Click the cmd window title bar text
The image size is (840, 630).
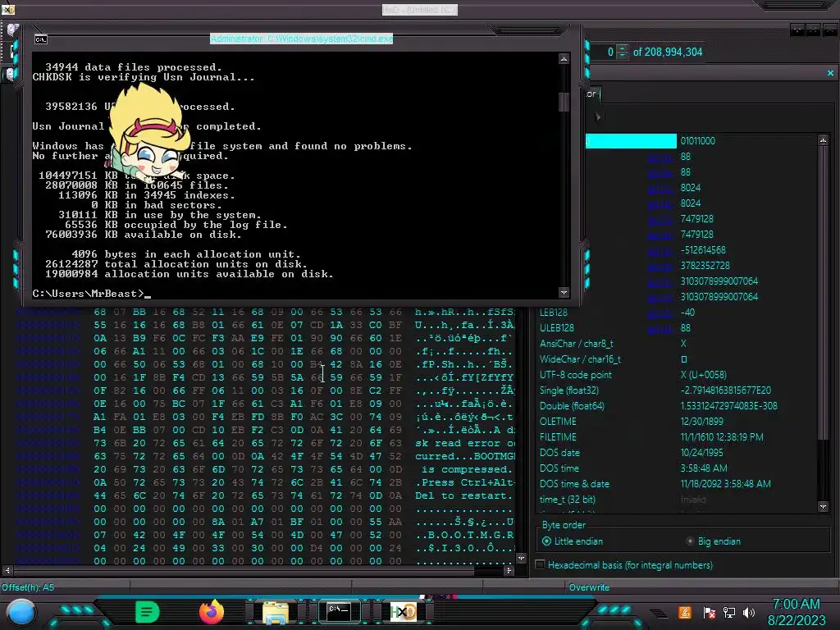click(301, 39)
